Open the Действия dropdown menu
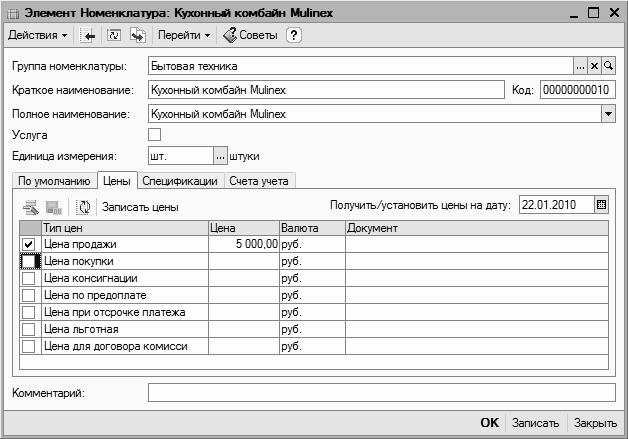Viewport: 628px width, 439px height. tap(38, 36)
